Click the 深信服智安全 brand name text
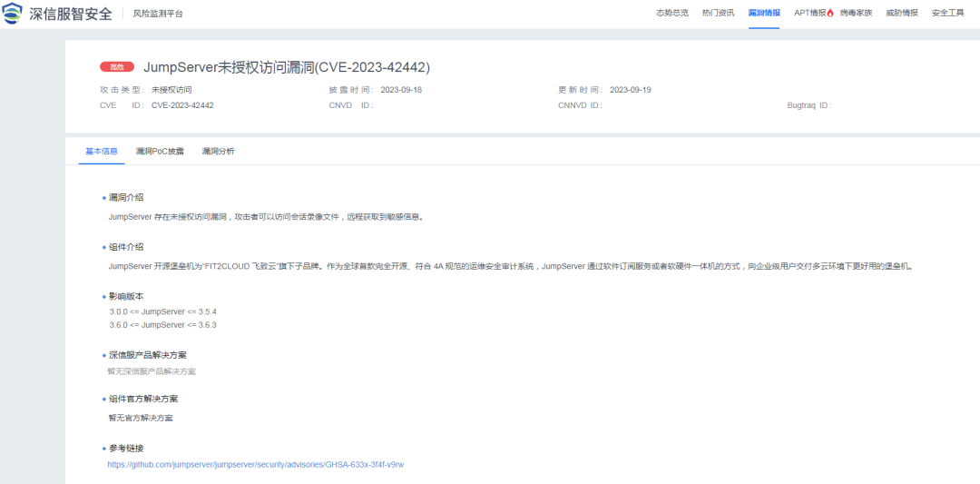 [x=71, y=14]
